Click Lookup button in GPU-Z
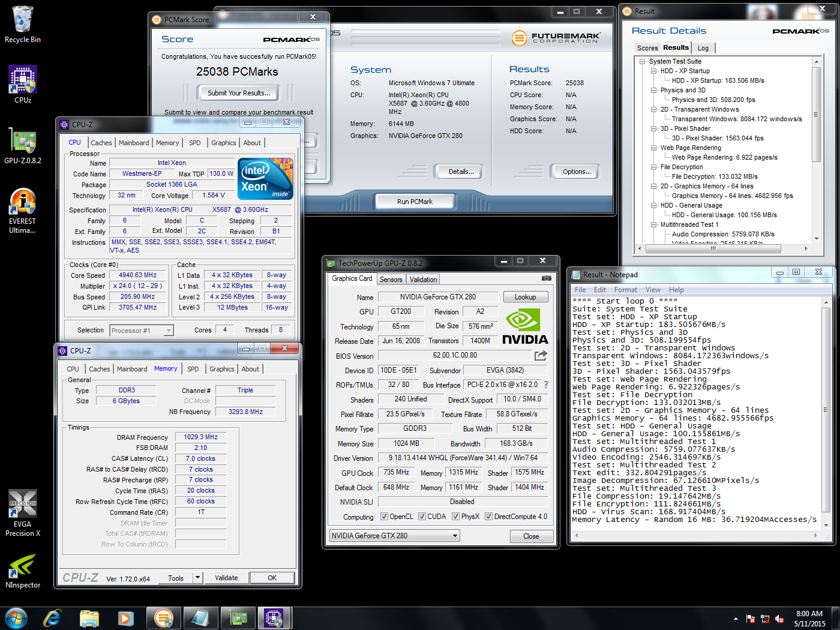 click(525, 297)
